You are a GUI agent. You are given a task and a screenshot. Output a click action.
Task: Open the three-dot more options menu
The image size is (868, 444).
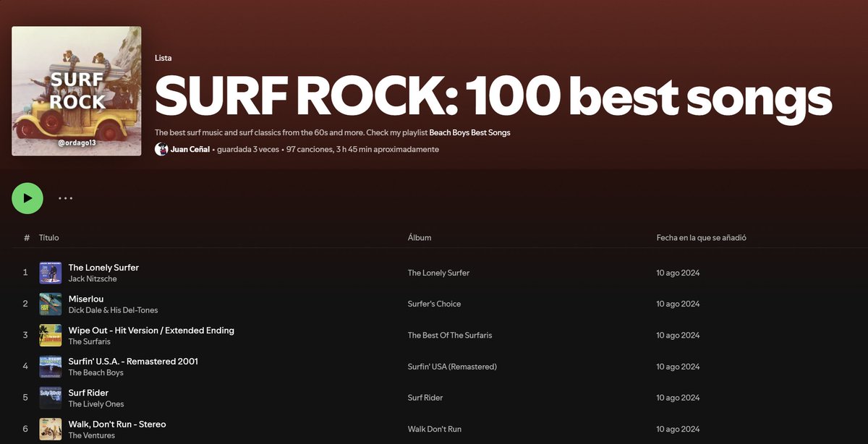(x=66, y=198)
